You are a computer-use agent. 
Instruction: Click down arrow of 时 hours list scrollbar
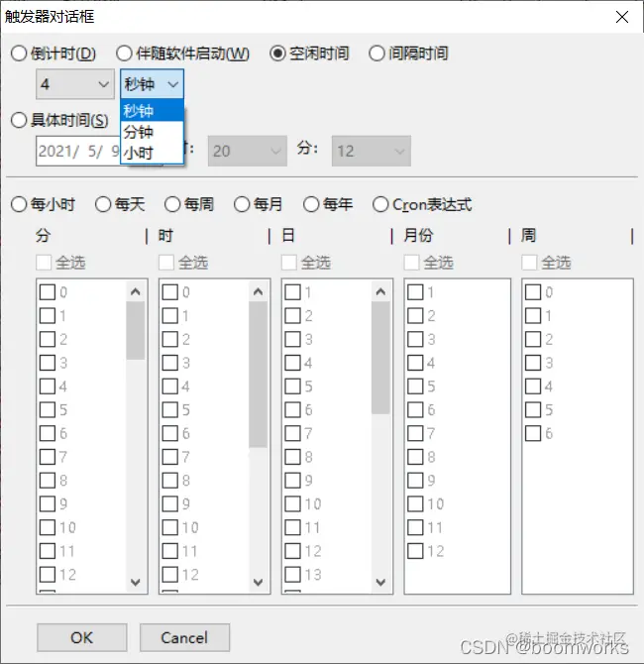coord(259,582)
